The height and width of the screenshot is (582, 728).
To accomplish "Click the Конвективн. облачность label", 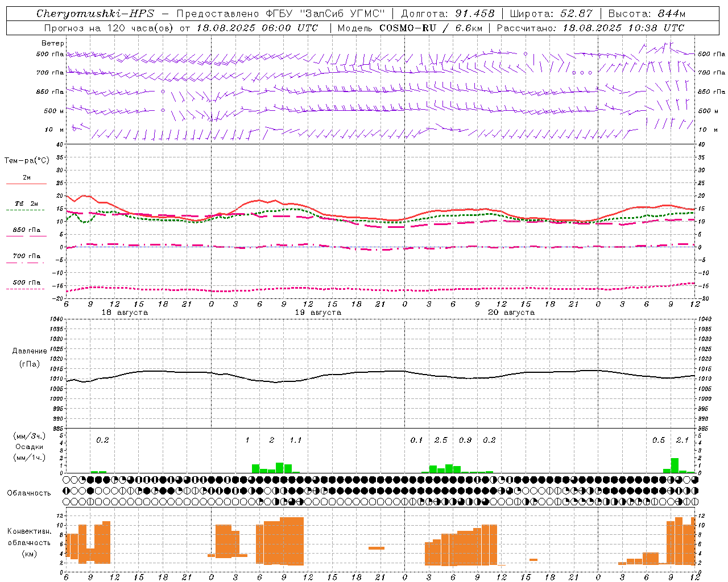I will tap(30, 537).
